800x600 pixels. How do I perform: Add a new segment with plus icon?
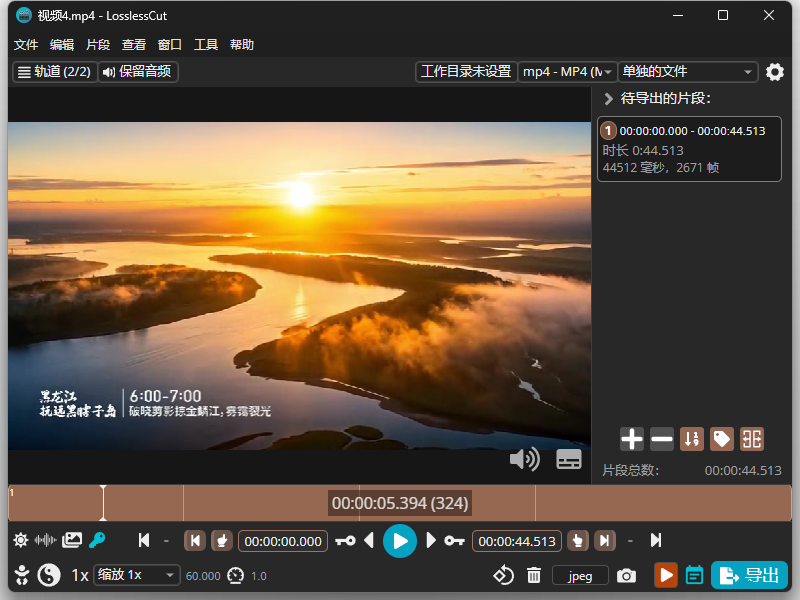(632, 439)
